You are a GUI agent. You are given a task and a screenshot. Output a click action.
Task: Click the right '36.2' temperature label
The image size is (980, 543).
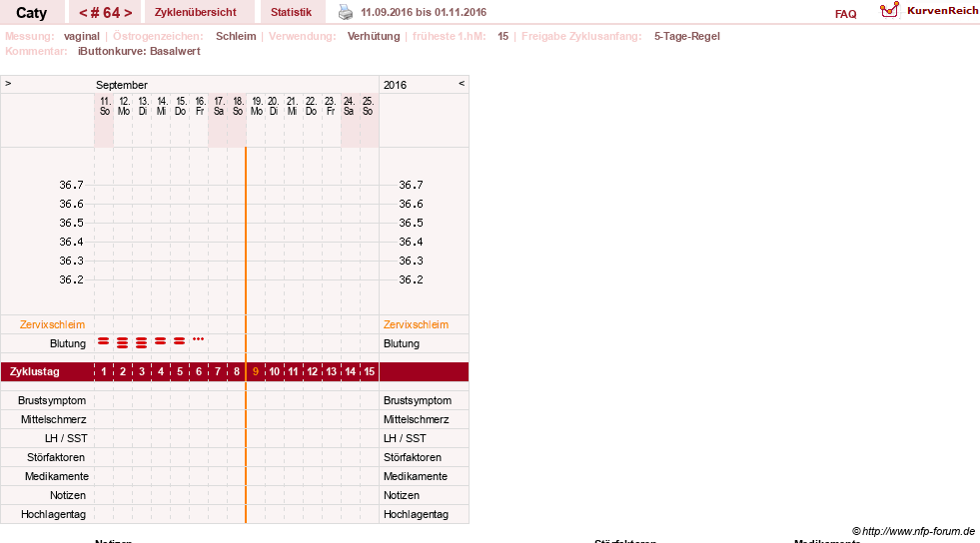coord(411,279)
